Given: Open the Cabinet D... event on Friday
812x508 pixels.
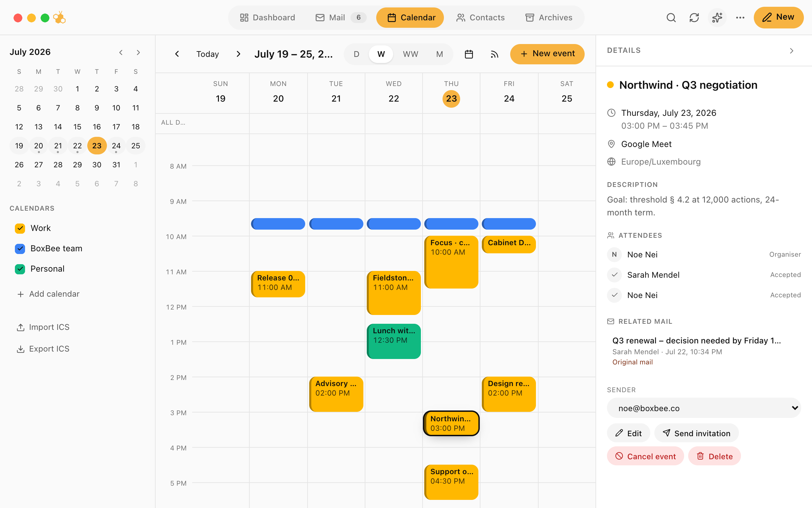Looking at the screenshot, I should click(x=509, y=245).
